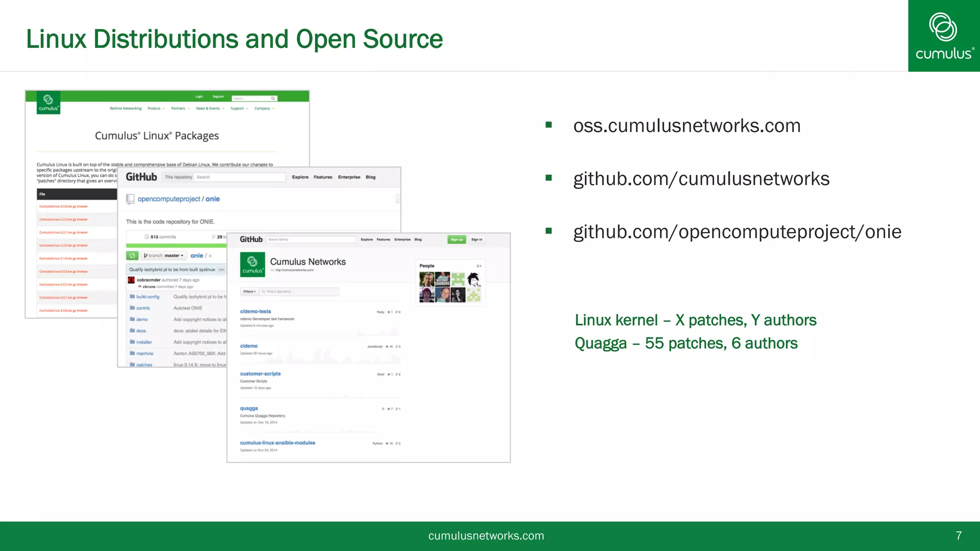Select Explore in the Cumulus Networks GitHub window
This screenshot has width=980, height=551.
tap(367, 240)
